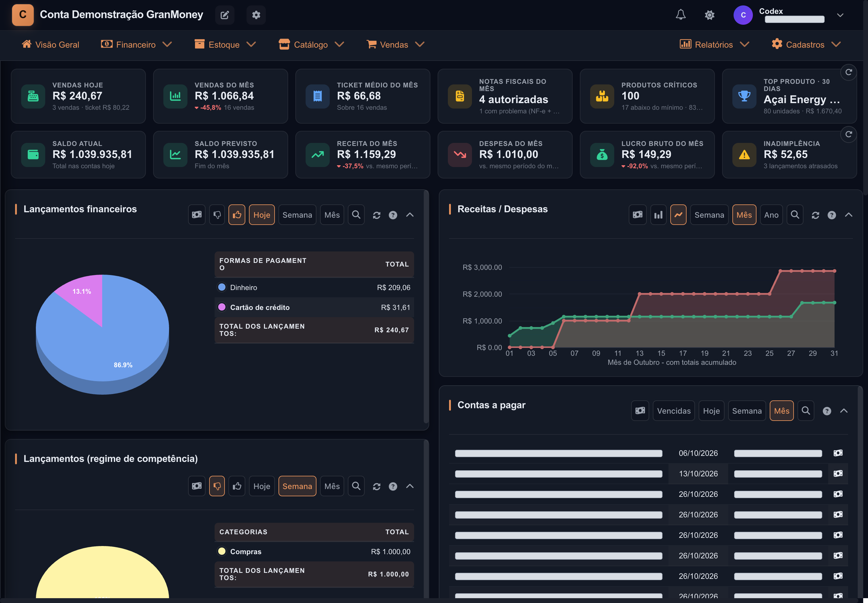
Task: Select Semana in Lançamentos financeiros
Action: 297,215
